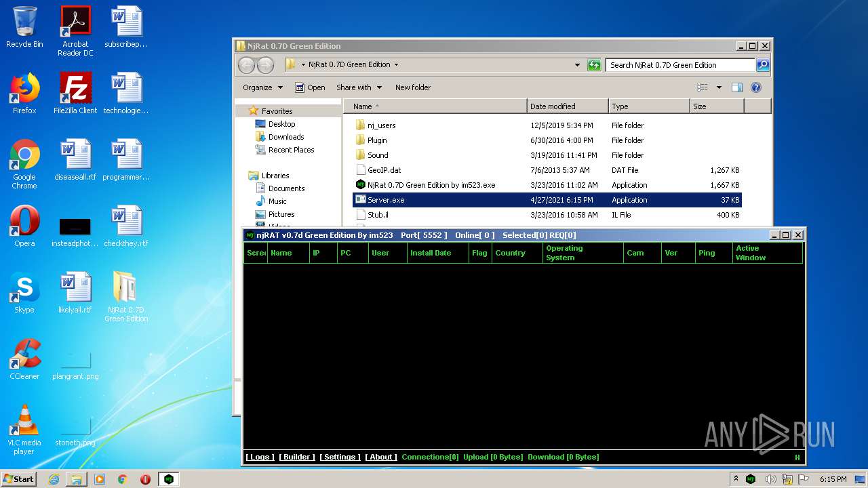Refresh the Explorer folder view
This screenshot has height=488, width=868.
[594, 65]
